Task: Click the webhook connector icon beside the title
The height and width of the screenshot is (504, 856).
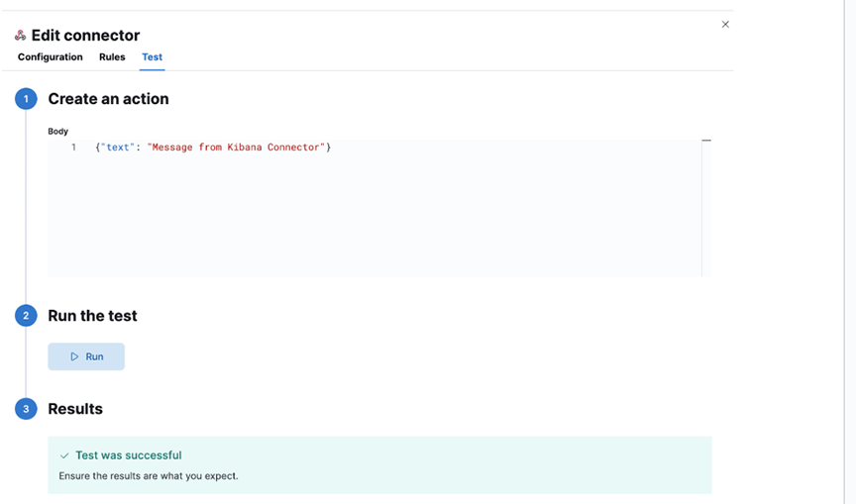Action: (21, 36)
